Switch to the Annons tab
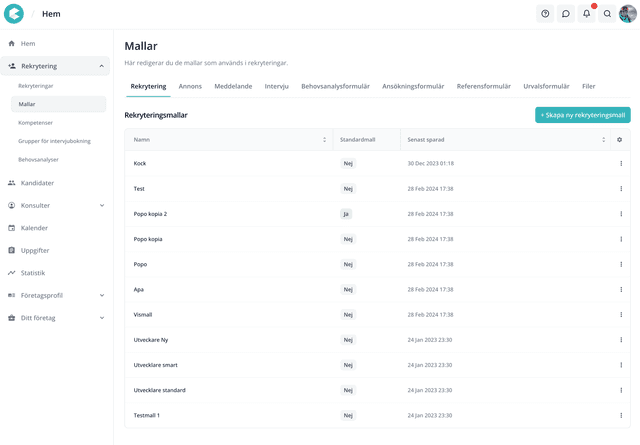 [x=190, y=87]
